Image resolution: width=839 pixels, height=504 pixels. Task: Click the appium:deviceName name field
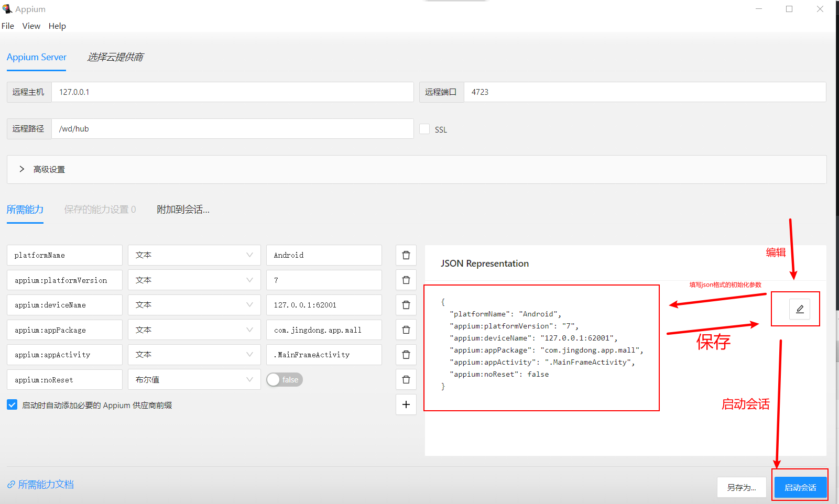point(64,305)
